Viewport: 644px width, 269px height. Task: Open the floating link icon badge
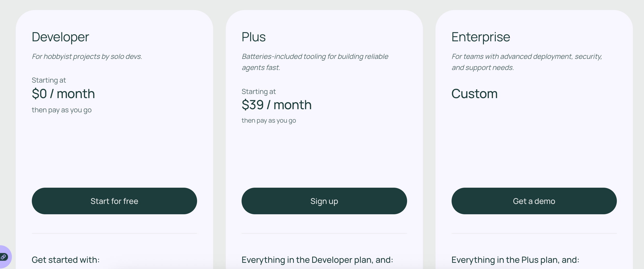(5, 257)
